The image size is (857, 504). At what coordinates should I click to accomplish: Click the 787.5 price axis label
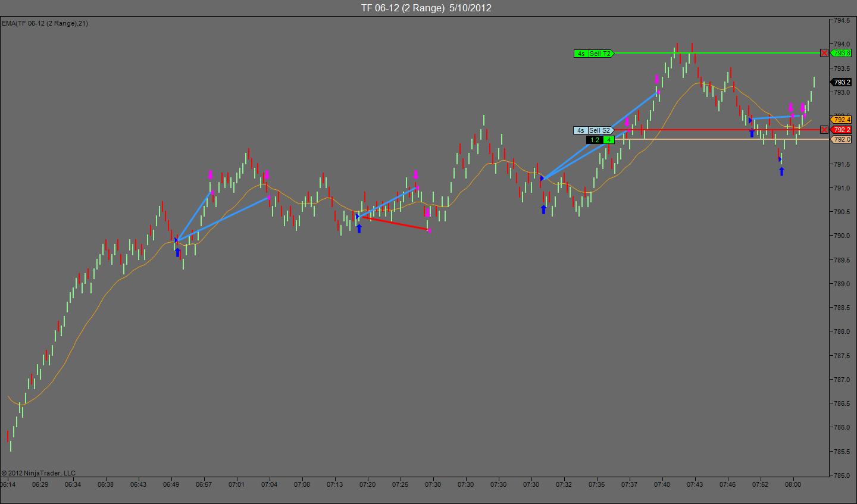pyautogui.click(x=842, y=356)
